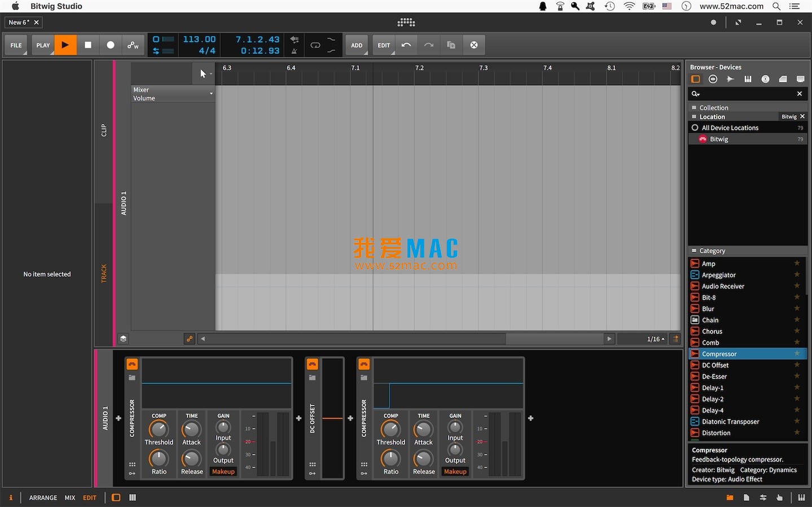Switch to TRACK editing mode

click(x=104, y=274)
